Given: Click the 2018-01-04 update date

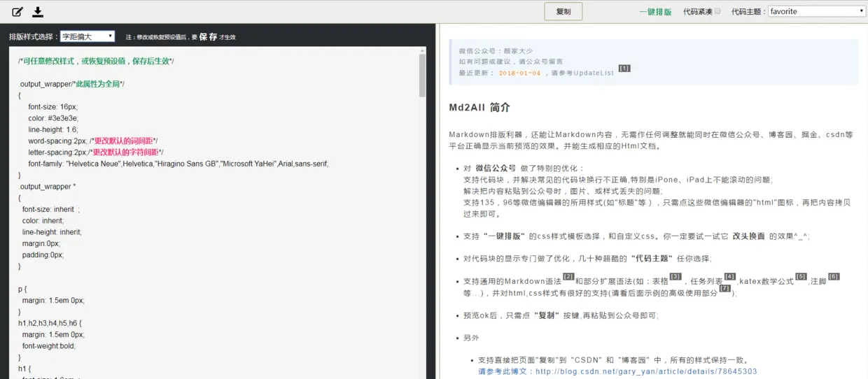Looking at the screenshot, I should tap(519, 73).
